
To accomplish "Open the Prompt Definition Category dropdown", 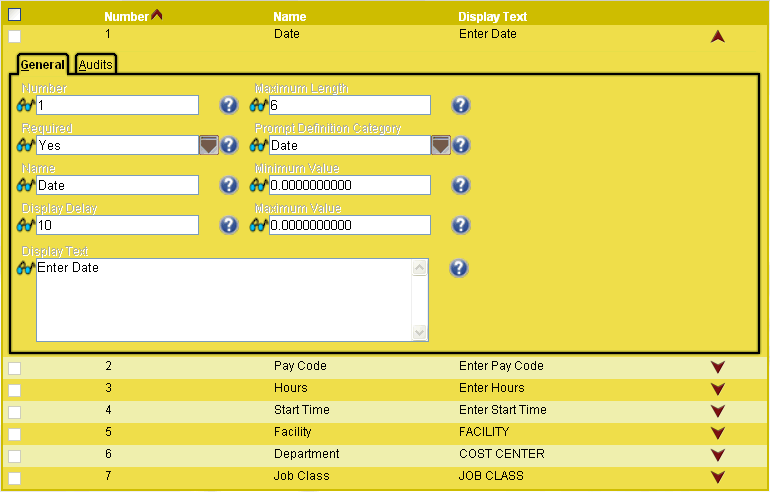I will [x=440, y=145].
